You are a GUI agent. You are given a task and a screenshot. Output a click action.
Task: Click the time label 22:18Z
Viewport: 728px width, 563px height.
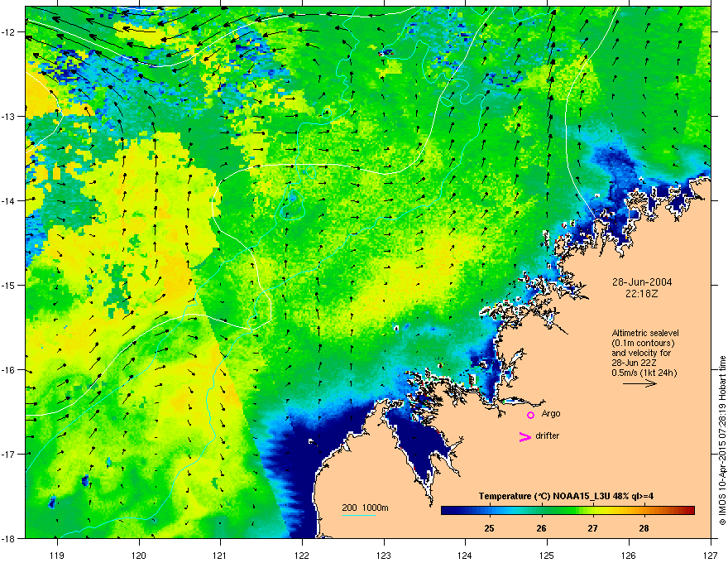tap(642, 294)
